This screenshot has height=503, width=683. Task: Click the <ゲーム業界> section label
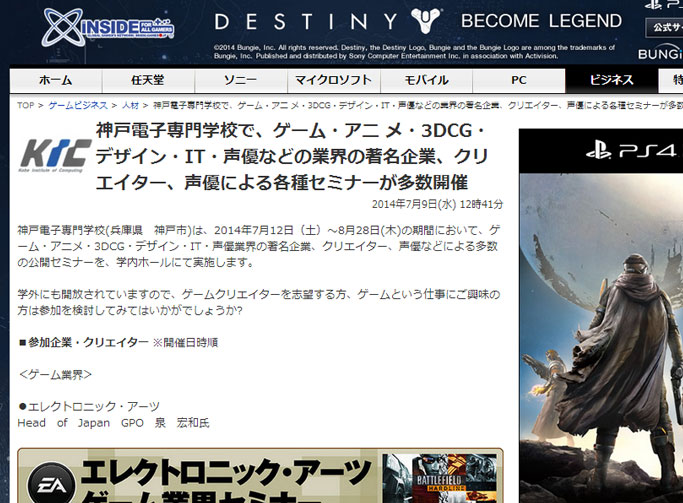[55, 375]
